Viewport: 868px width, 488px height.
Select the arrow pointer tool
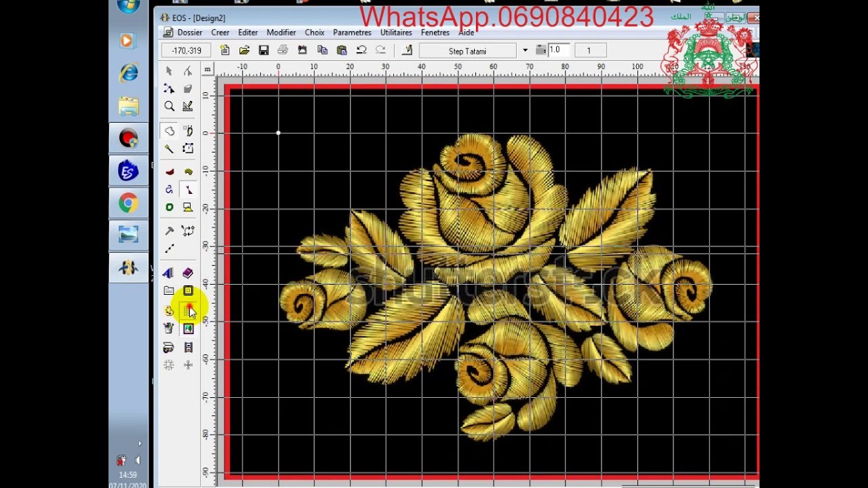(x=169, y=71)
